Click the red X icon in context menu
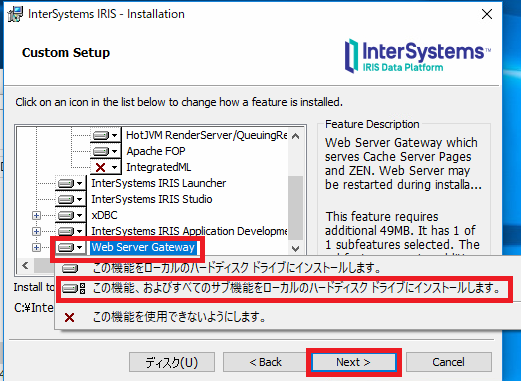The height and width of the screenshot is (381, 521). (69, 317)
